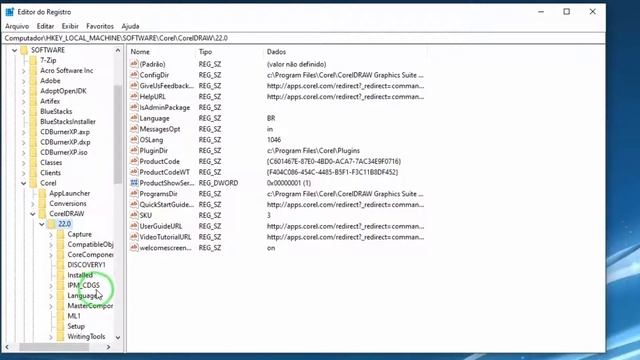Select the DISCOVERY1 folder icon
This screenshot has width=640, height=360.
tap(60, 265)
